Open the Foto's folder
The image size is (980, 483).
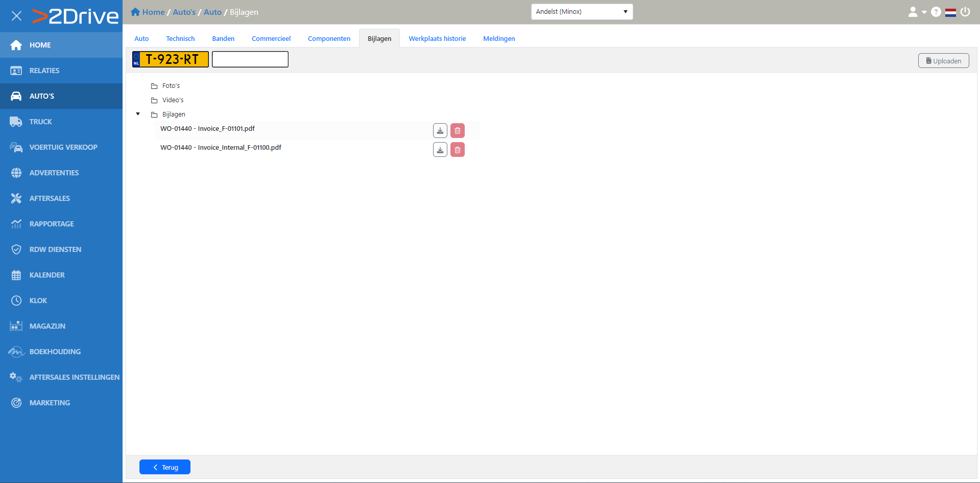click(x=171, y=86)
